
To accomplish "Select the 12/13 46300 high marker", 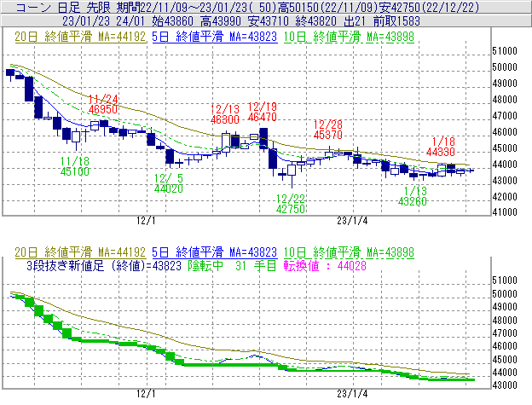I will tap(225, 114).
